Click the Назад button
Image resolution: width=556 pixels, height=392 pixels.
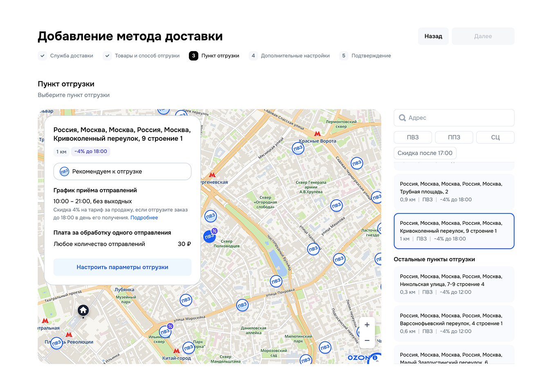pyautogui.click(x=433, y=36)
